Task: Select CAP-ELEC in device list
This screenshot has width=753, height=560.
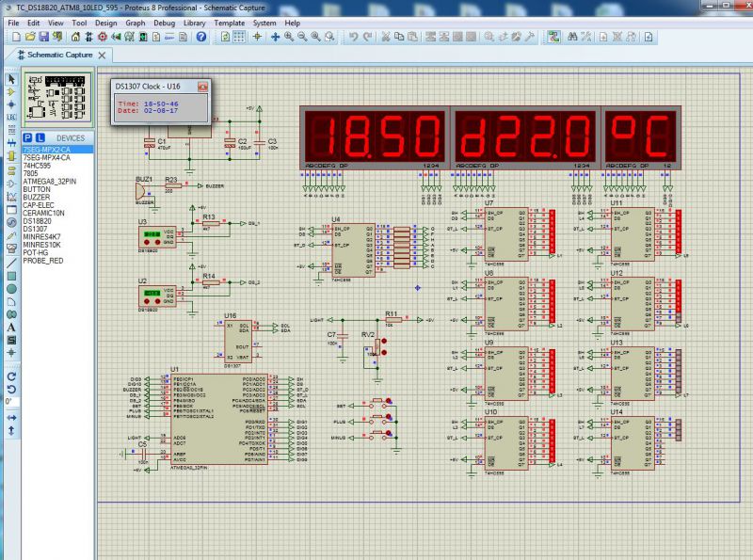Action: 57,205
